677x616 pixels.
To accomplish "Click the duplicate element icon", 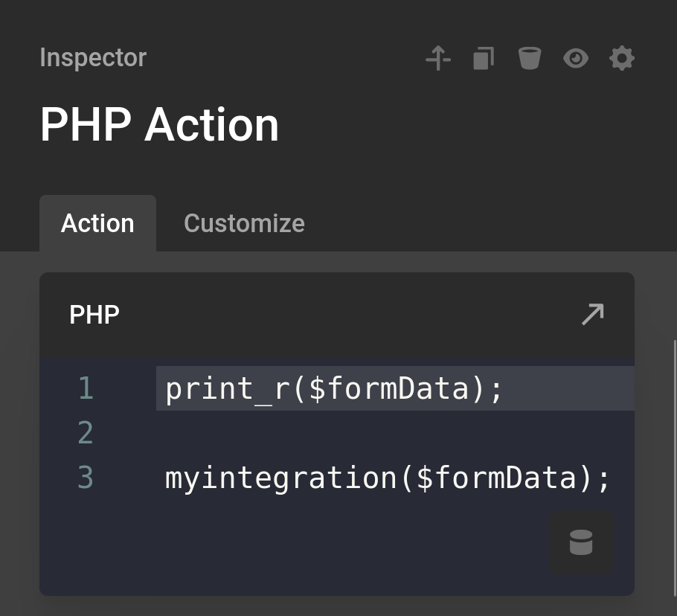I will (x=483, y=57).
